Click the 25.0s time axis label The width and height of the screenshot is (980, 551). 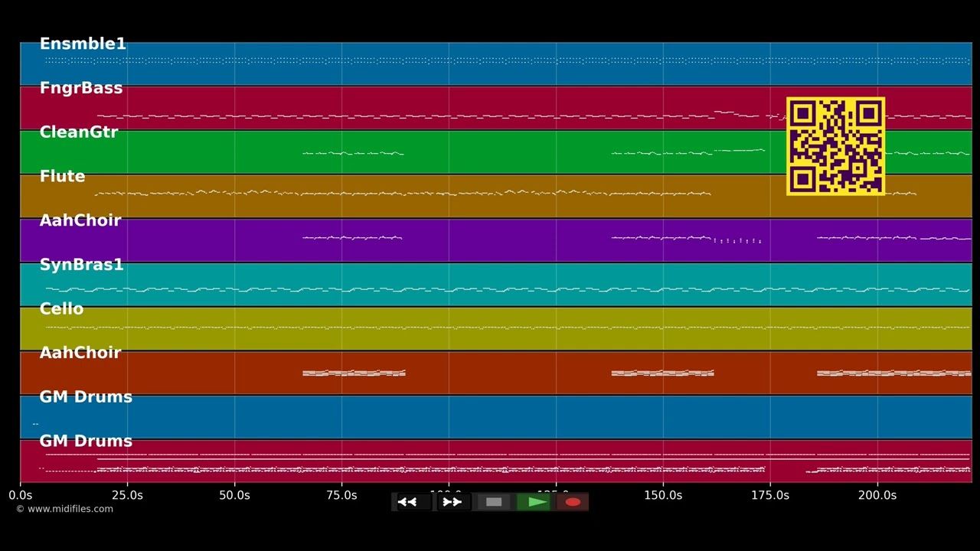(x=127, y=495)
